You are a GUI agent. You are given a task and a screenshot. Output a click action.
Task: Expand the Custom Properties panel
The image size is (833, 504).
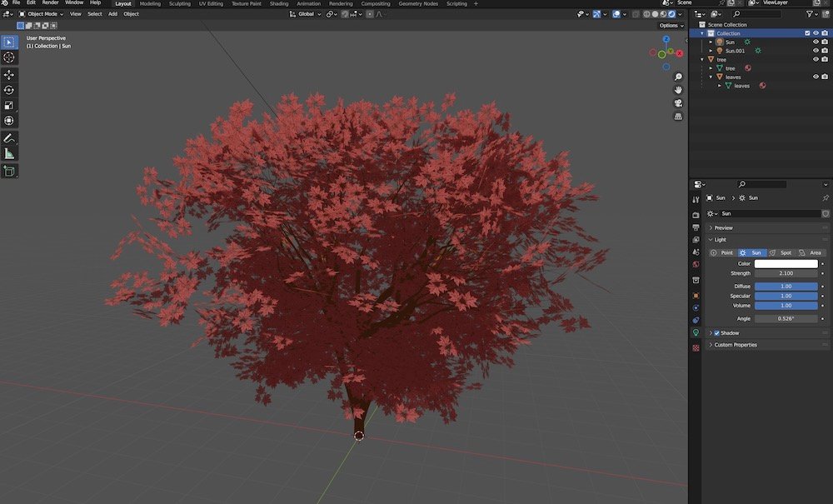coord(735,345)
